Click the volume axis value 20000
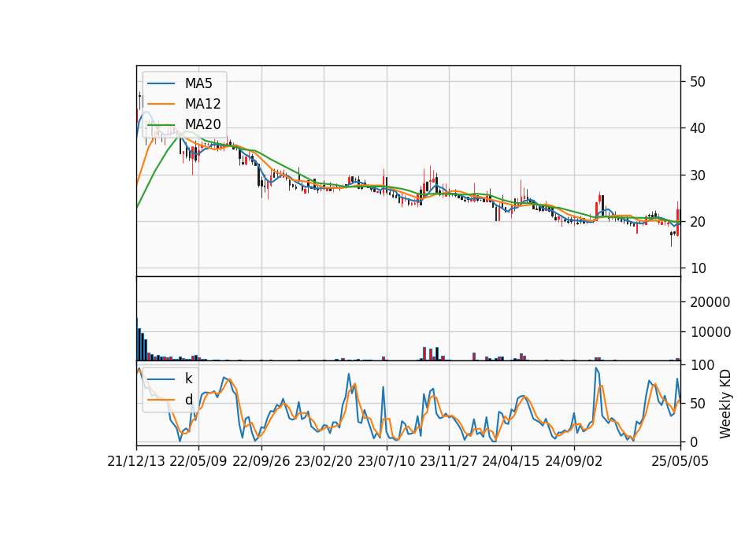 (710, 302)
